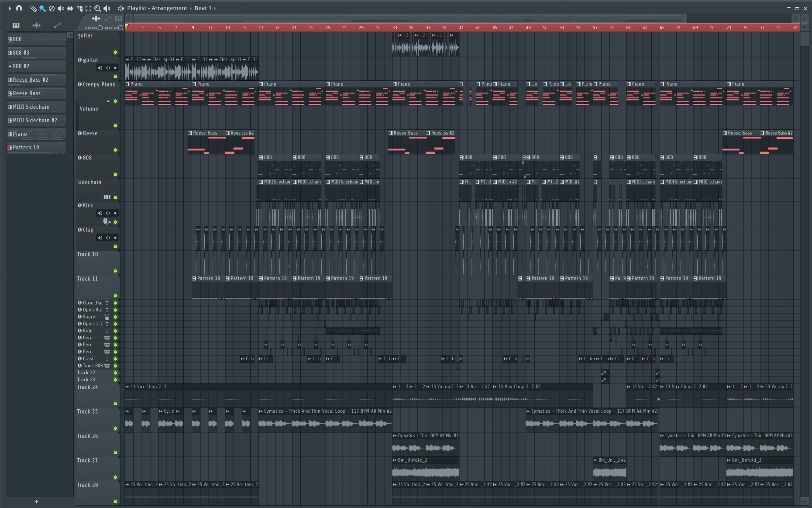This screenshot has height=508, width=812.
Task: Click automation icon in playlist header tab
Action: (x=107, y=19)
